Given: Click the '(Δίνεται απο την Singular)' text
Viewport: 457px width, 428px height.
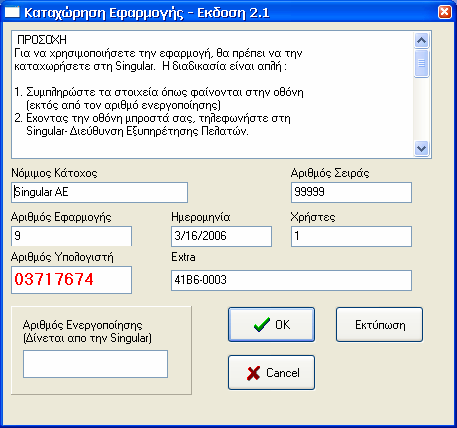Looking at the screenshot, I should coord(87,338).
